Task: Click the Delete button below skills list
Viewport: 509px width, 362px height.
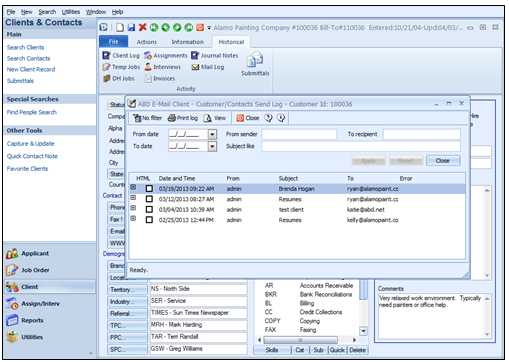Action: click(358, 350)
